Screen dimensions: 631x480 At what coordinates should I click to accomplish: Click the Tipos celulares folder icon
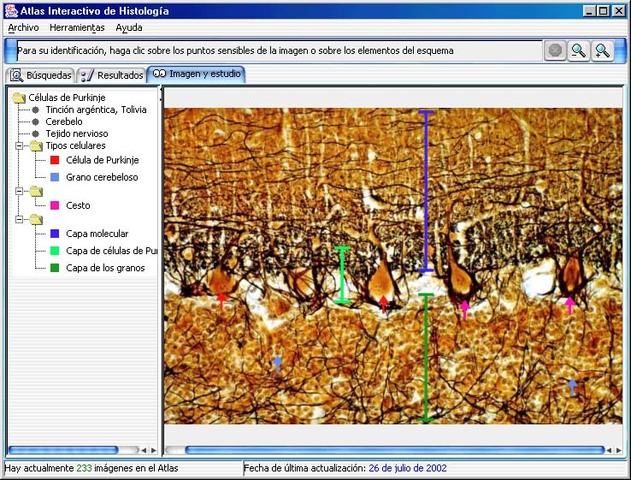pyautogui.click(x=36, y=146)
